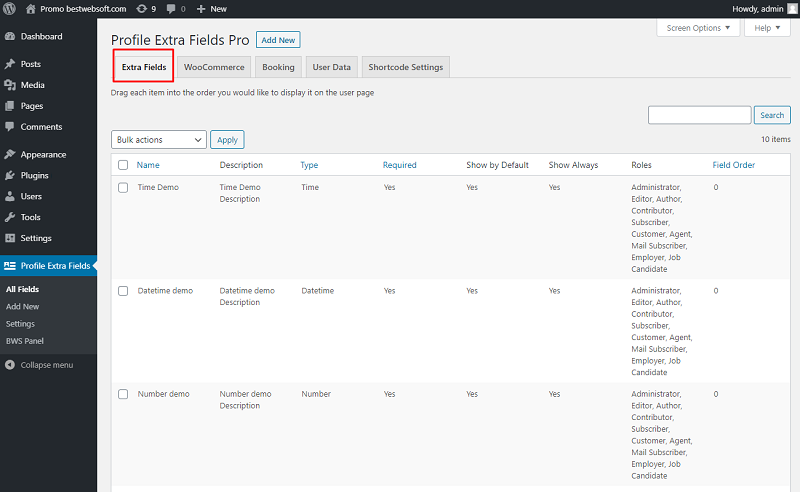Click the Datetime type cell
Image resolution: width=800 pixels, height=492 pixels.
(317, 290)
